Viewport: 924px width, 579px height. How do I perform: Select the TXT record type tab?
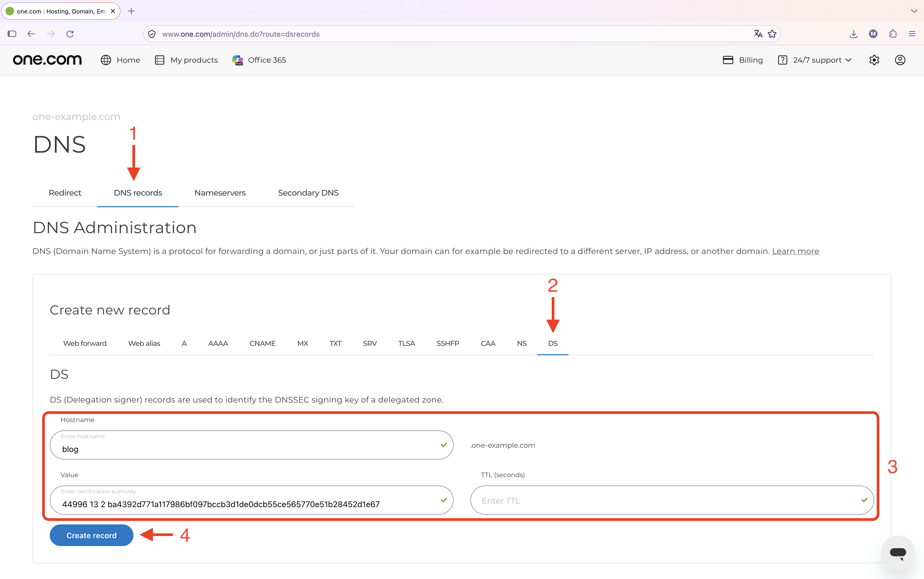[x=336, y=343]
